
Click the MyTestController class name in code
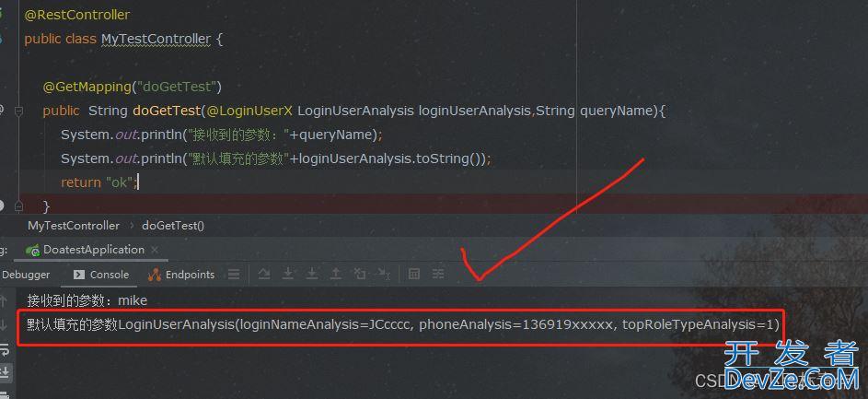tap(156, 39)
